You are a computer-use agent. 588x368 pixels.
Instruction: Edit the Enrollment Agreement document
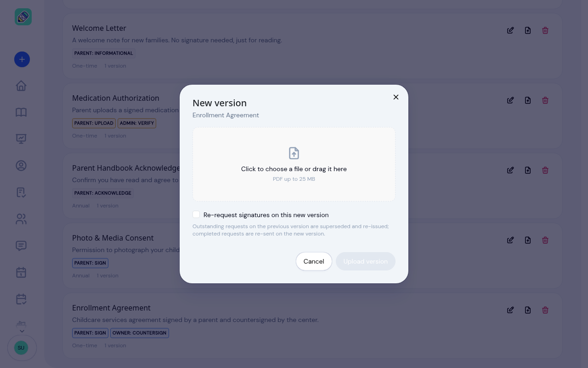pyautogui.click(x=510, y=310)
